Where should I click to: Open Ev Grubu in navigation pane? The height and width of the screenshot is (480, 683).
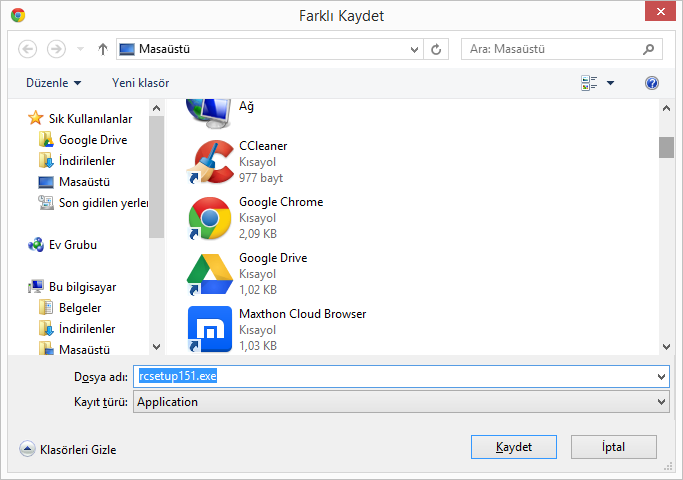tap(72, 244)
